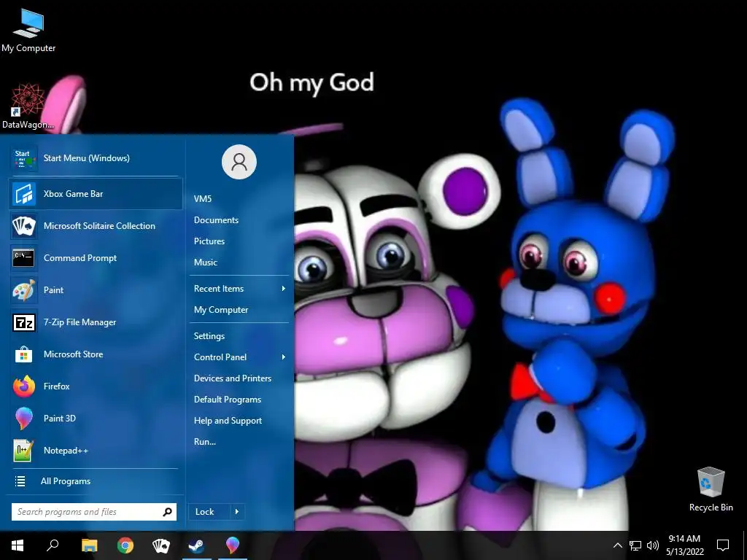Show hidden tray icons chevron
747x560 pixels.
tap(617, 545)
